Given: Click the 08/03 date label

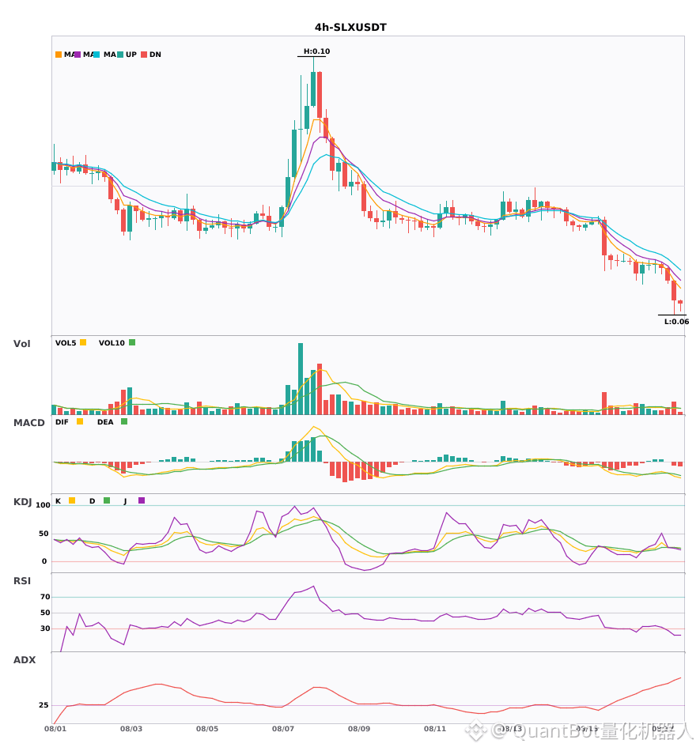Looking at the screenshot, I should tap(131, 729).
